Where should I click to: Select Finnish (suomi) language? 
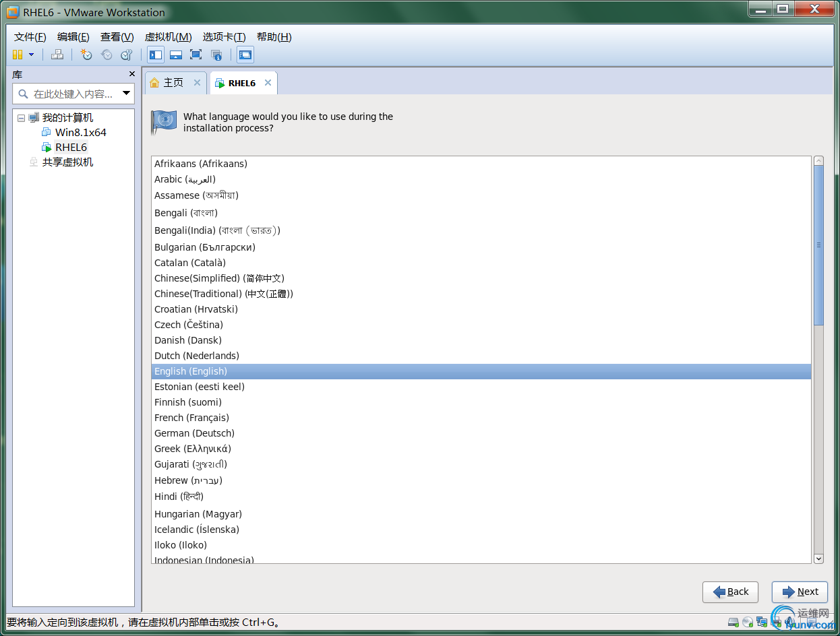pos(481,402)
